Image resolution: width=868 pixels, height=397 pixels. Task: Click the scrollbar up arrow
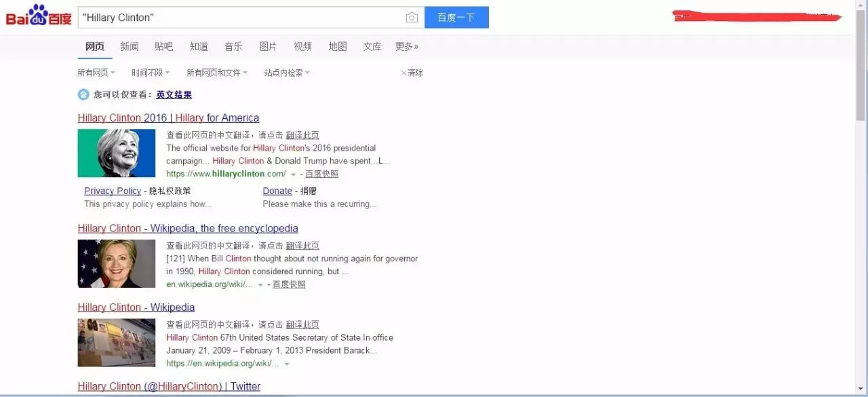[861, 5]
